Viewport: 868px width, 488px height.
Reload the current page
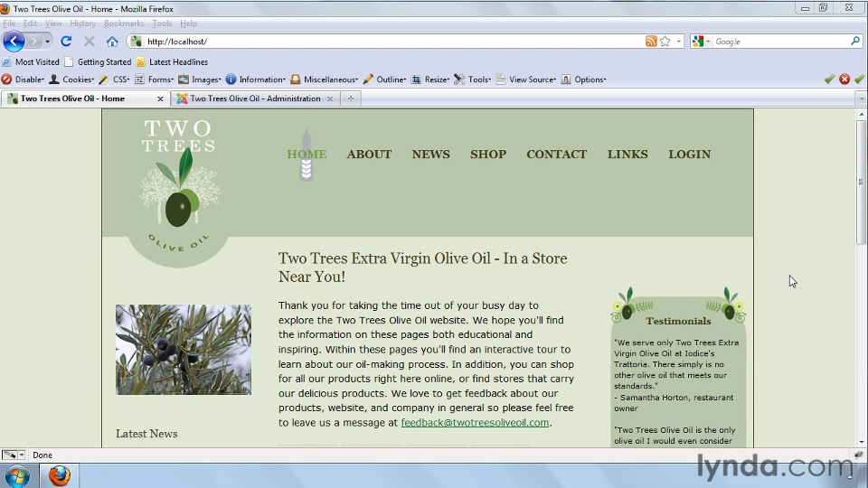point(66,42)
